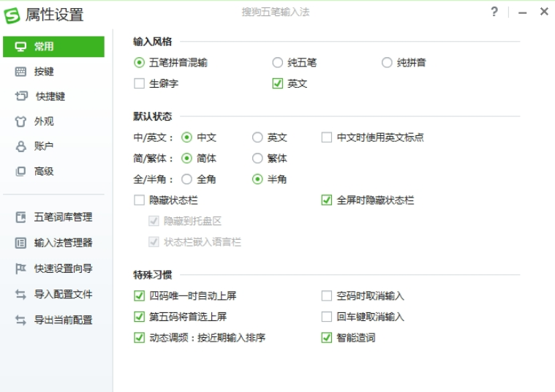The width and height of the screenshot is (555, 392).
Task: Click the dictionary icon beside 五笔词库管理
Action: (x=20, y=217)
